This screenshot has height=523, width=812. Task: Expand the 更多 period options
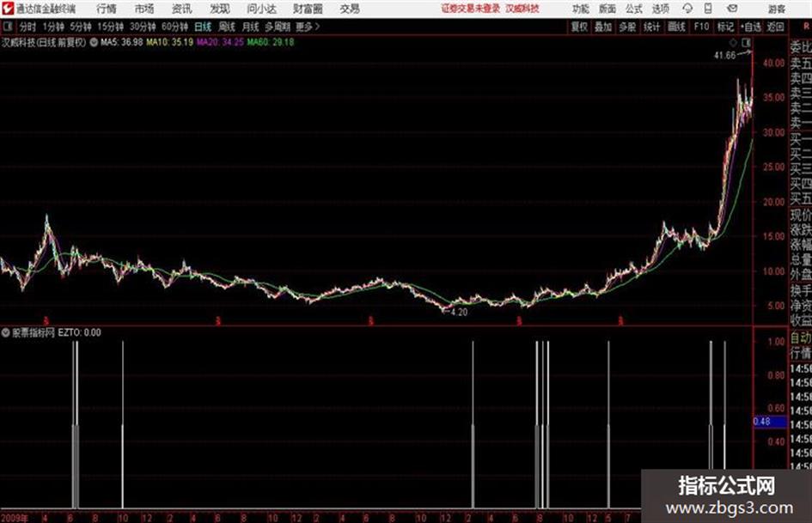pos(308,27)
